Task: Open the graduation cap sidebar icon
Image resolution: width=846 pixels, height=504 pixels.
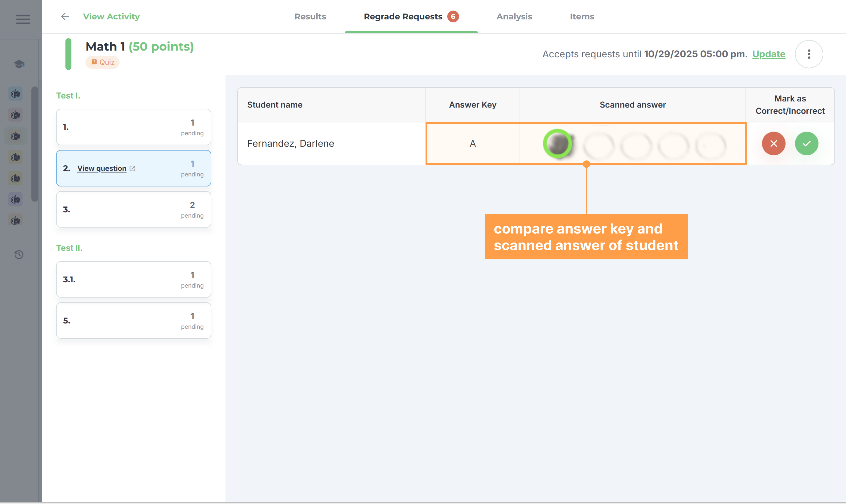Action: tap(19, 64)
